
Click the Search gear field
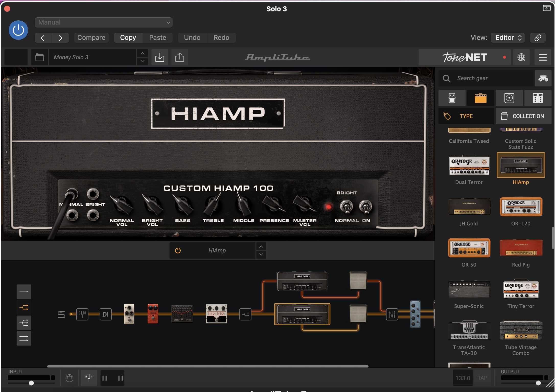(486, 78)
